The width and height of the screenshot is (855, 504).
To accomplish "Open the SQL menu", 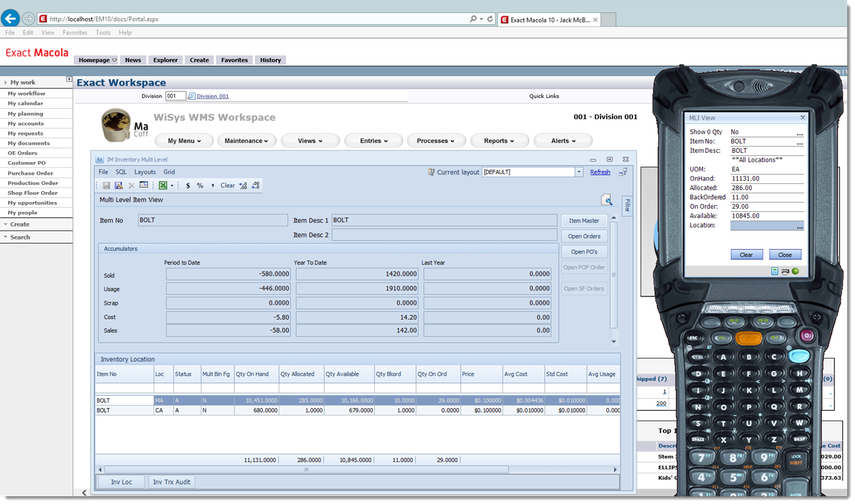I will pos(121,172).
